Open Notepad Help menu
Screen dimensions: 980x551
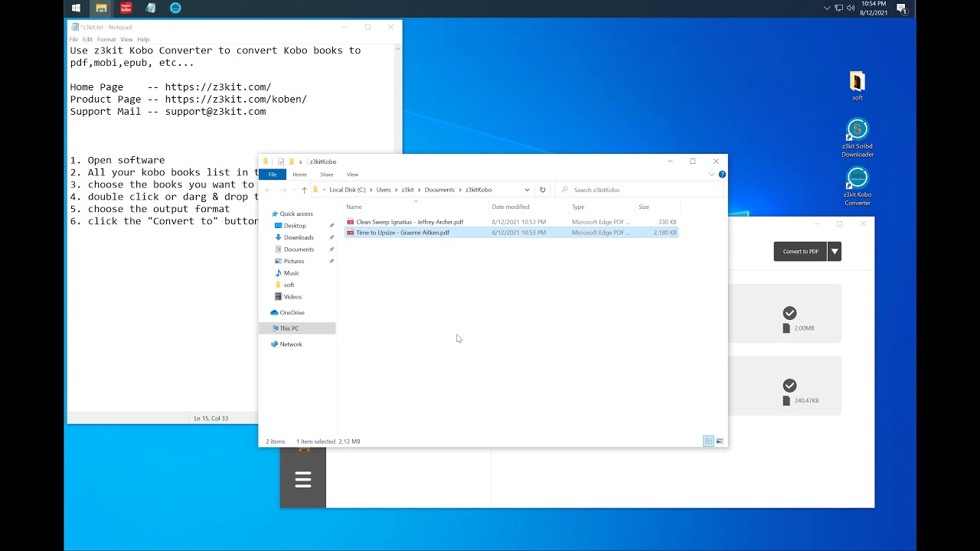(143, 40)
